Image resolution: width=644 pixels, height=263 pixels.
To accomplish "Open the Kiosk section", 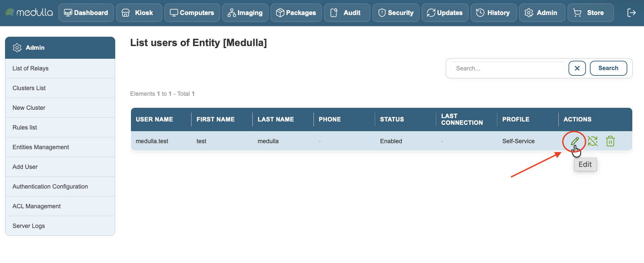I will [x=139, y=13].
